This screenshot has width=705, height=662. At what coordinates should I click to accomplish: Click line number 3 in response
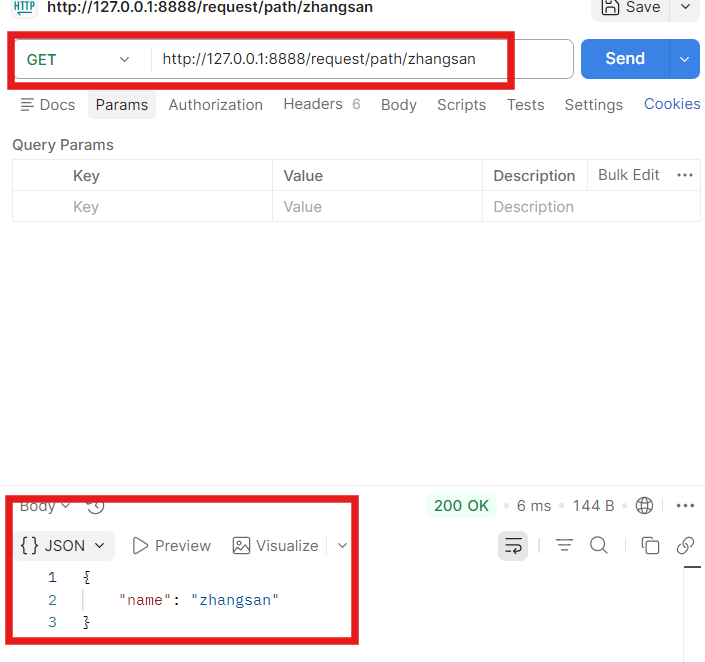pos(53,622)
